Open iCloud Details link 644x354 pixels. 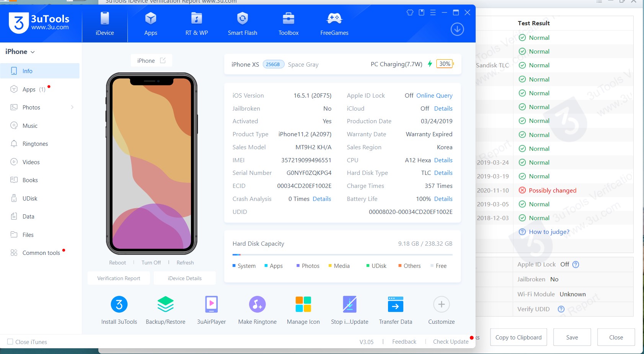click(x=443, y=109)
